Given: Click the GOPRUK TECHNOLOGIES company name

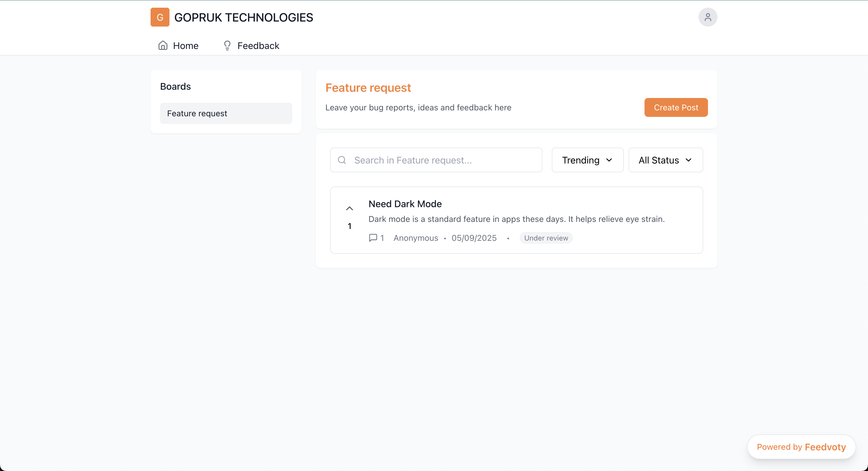Looking at the screenshot, I should coord(243,17).
